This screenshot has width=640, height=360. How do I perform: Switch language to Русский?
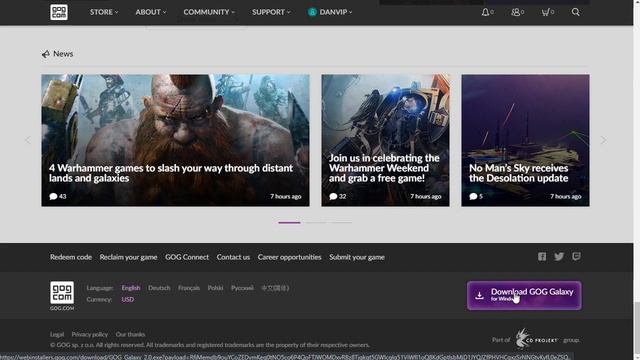click(242, 288)
